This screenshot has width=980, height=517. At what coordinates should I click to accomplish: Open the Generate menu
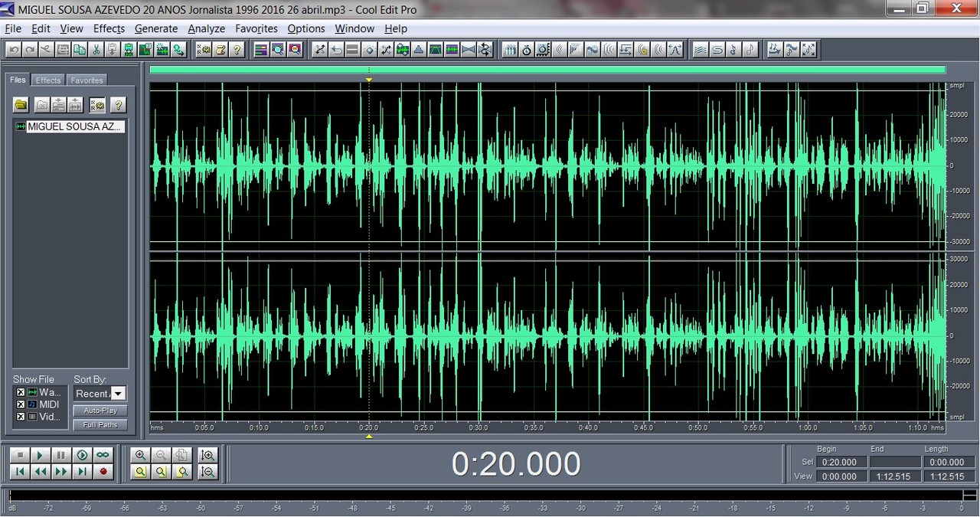pyautogui.click(x=155, y=28)
